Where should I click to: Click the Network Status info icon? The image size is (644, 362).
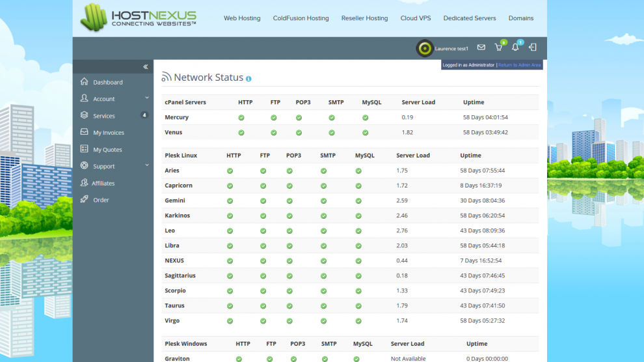pyautogui.click(x=248, y=79)
